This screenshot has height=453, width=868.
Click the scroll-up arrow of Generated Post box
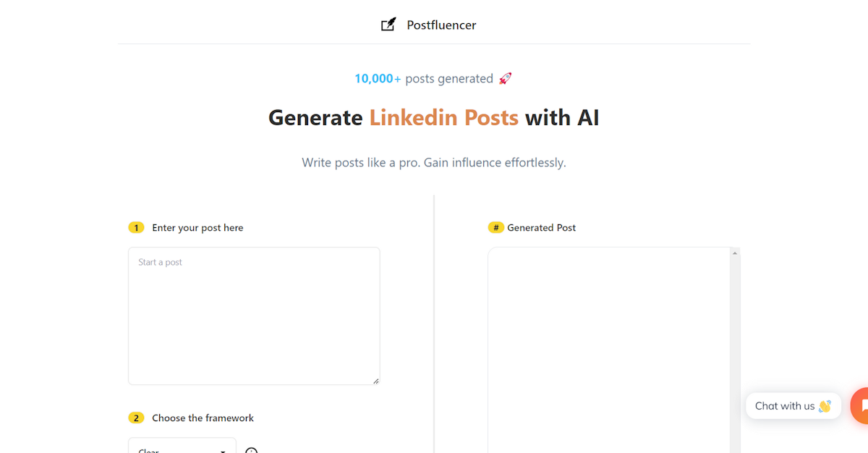(x=735, y=253)
